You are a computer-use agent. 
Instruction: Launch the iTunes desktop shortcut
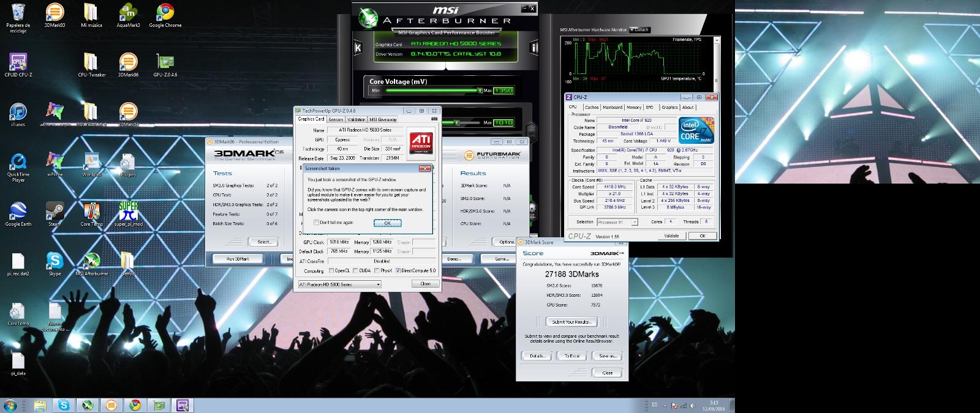pyautogui.click(x=18, y=114)
